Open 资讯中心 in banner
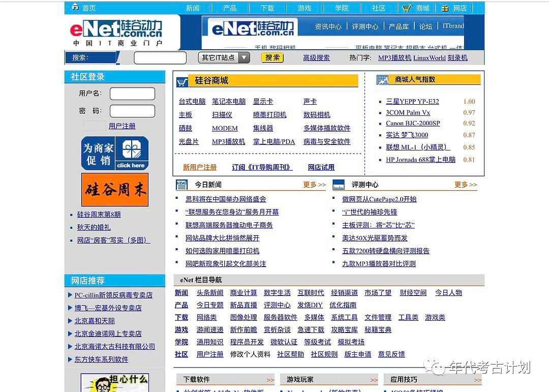 click(328, 26)
